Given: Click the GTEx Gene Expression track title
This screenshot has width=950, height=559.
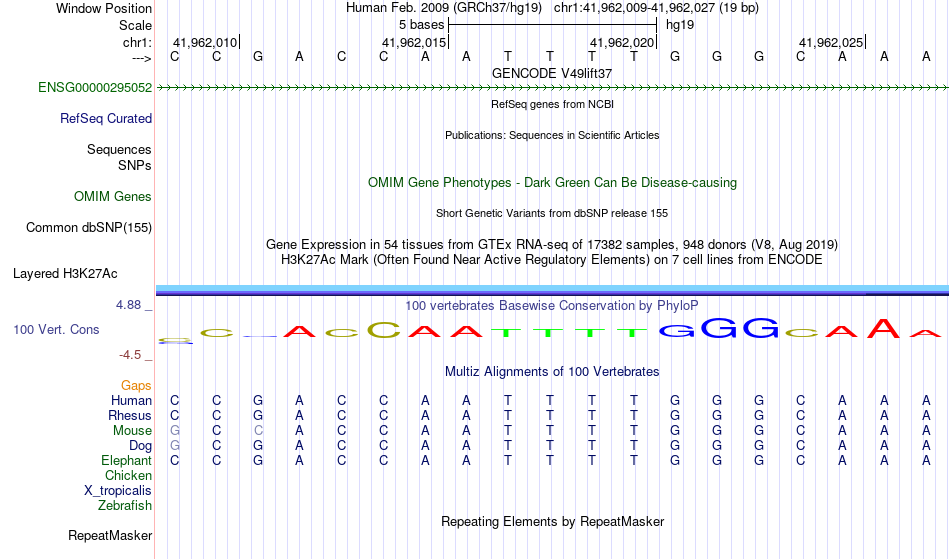Looking at the screenshot, I should coord(552,245).
